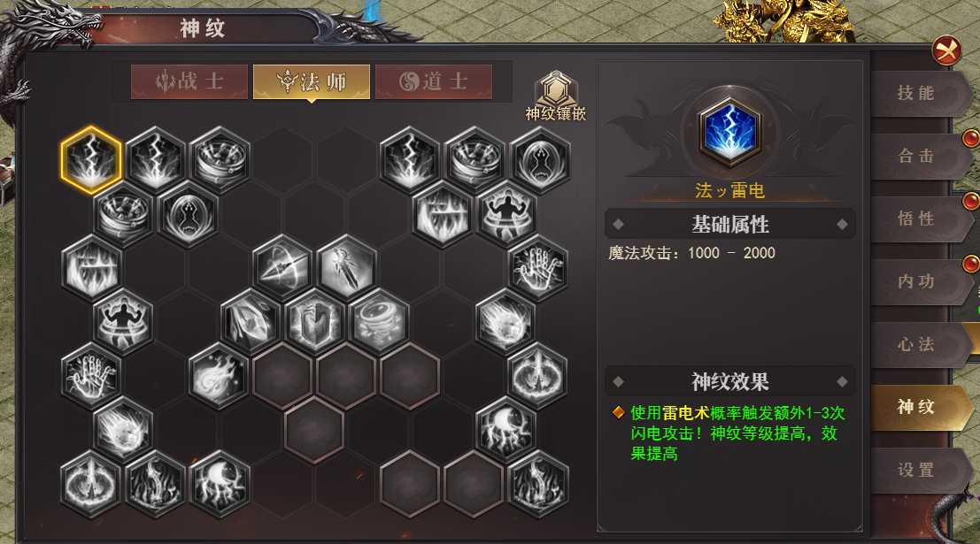Image resolution: width=980 pixels, height=544 pixels.
Task: Switch to the 战士 class tab
Action: coord(189,81)
